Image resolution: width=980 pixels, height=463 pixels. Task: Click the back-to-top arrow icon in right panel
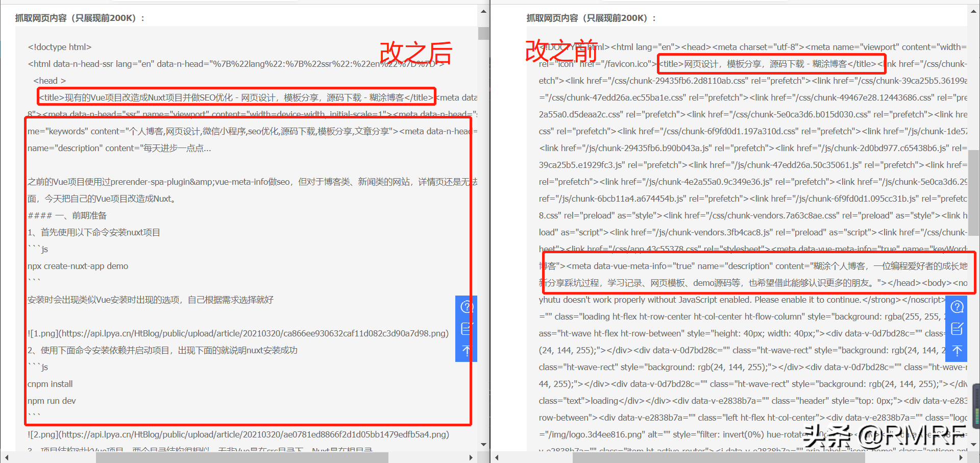[957, 351]
